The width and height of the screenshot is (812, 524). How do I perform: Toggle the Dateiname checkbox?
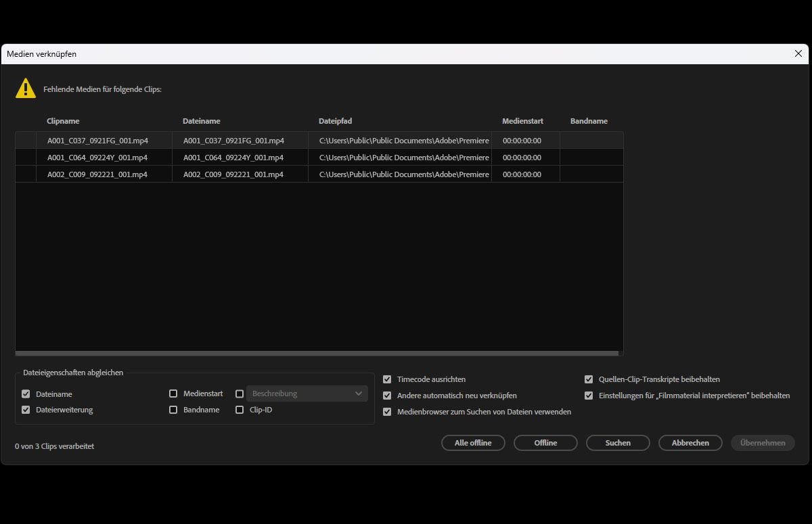coord(26,394)
